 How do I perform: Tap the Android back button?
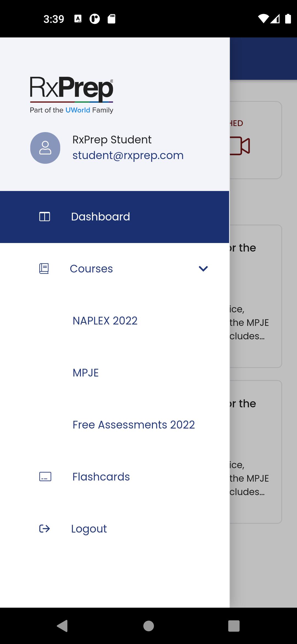[x=62, y=626]
